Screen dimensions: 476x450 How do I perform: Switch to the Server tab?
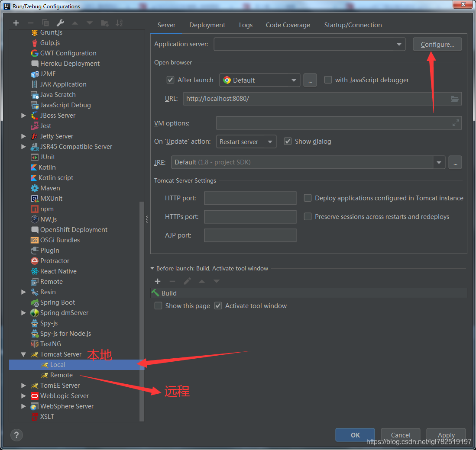pyautogui.click(x=166, y=25)
